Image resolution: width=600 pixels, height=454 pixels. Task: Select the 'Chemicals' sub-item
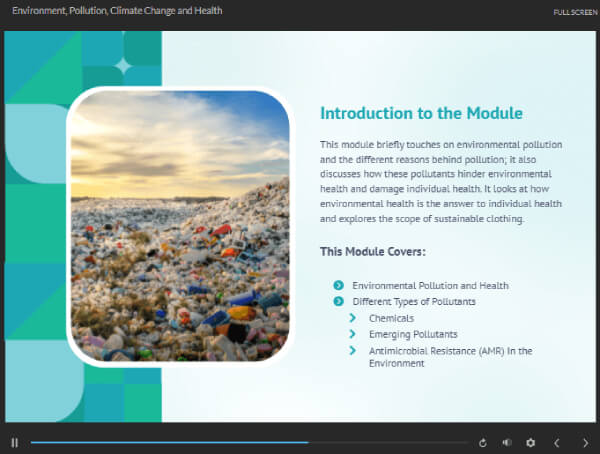click(391, 318)
